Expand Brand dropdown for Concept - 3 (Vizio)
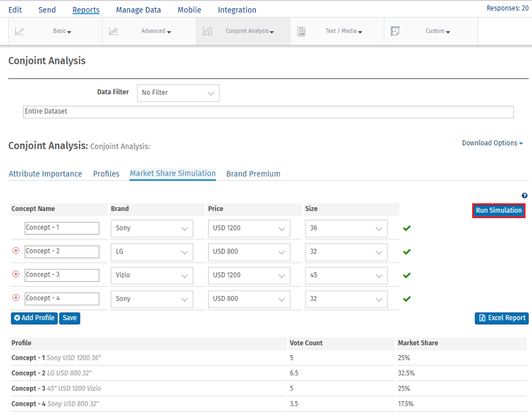This screenshot has height=416, width=532. click(x=152, y=275)
